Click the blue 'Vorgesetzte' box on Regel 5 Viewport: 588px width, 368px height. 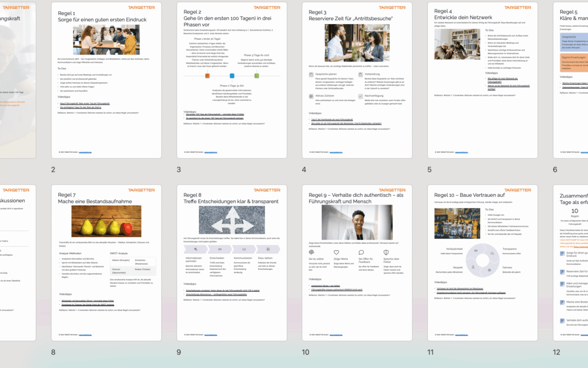tap(574, 42)
